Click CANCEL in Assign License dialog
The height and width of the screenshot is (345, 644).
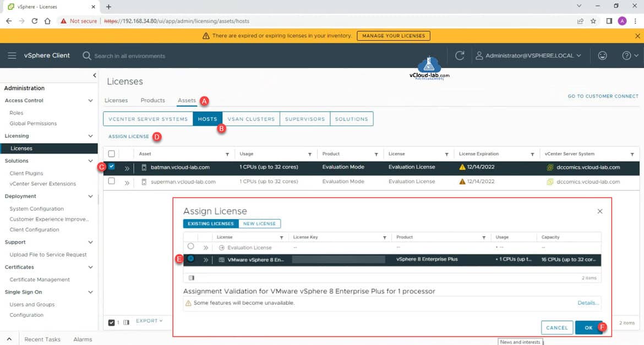(557, 328)
